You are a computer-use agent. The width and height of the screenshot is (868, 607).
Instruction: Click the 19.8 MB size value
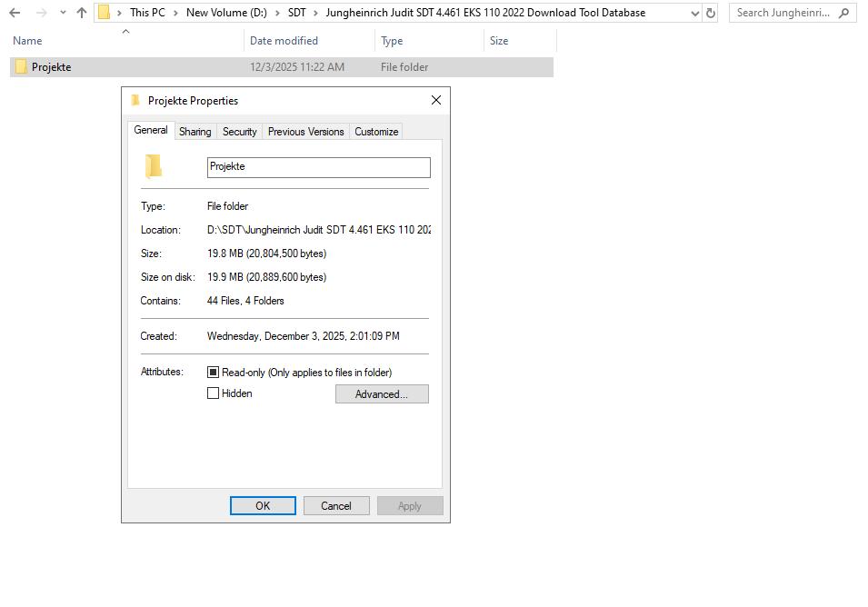tap(267, 254)
